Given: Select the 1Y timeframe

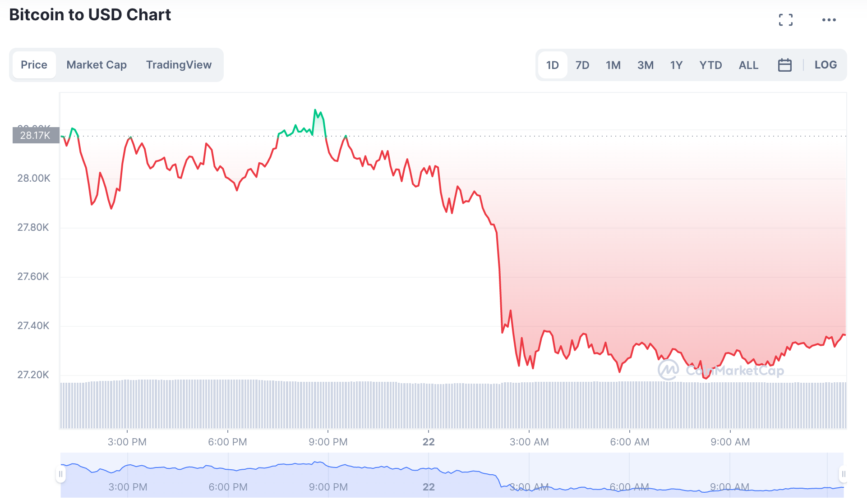Looking at the screenshot, I should [676, 65].
